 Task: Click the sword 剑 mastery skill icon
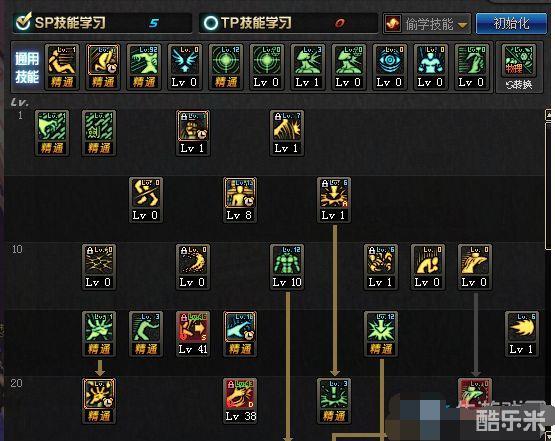[x=99, y=133]
